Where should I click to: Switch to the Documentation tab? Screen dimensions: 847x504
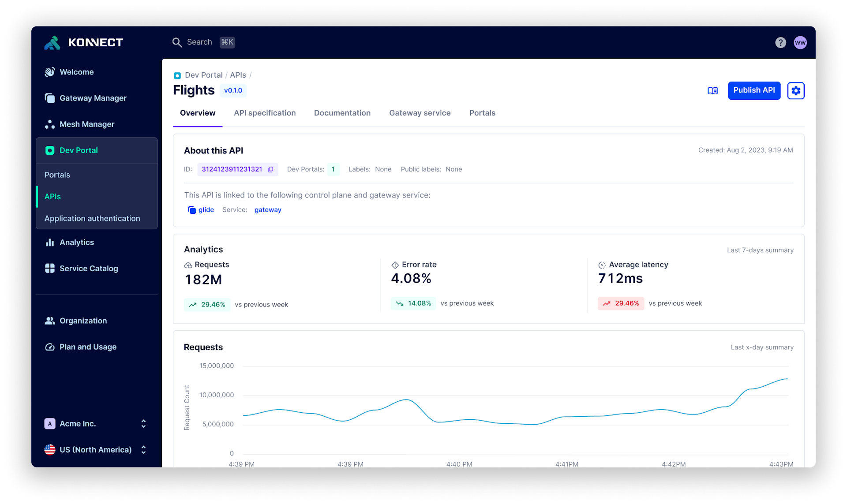[x=342, y=113]
